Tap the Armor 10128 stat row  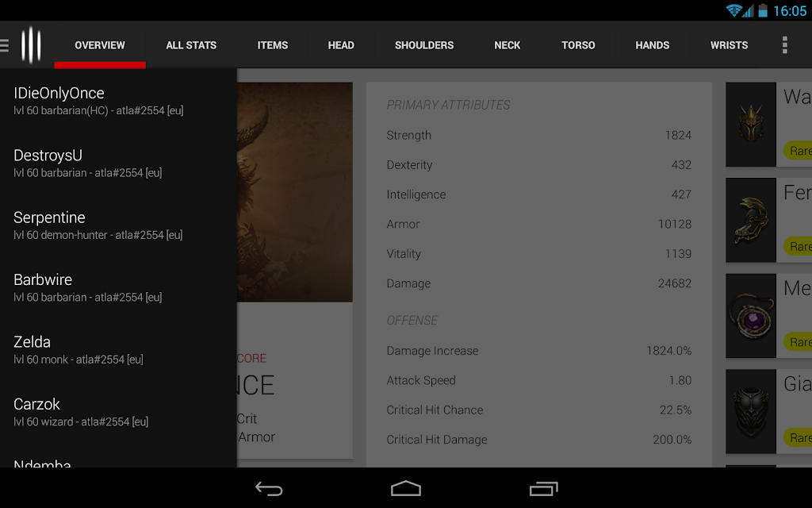point(538,224)
